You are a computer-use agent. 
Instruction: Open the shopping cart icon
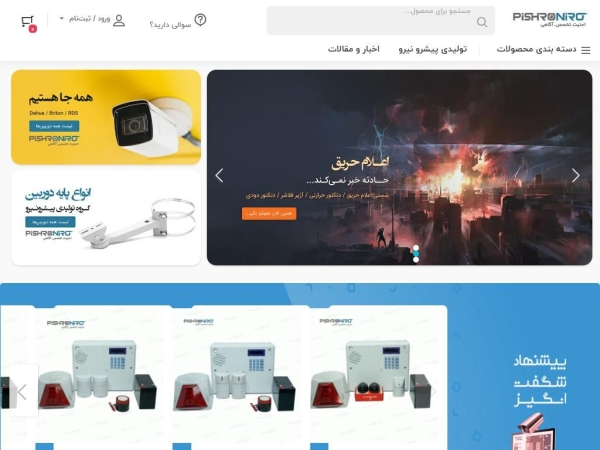(28, 22)
